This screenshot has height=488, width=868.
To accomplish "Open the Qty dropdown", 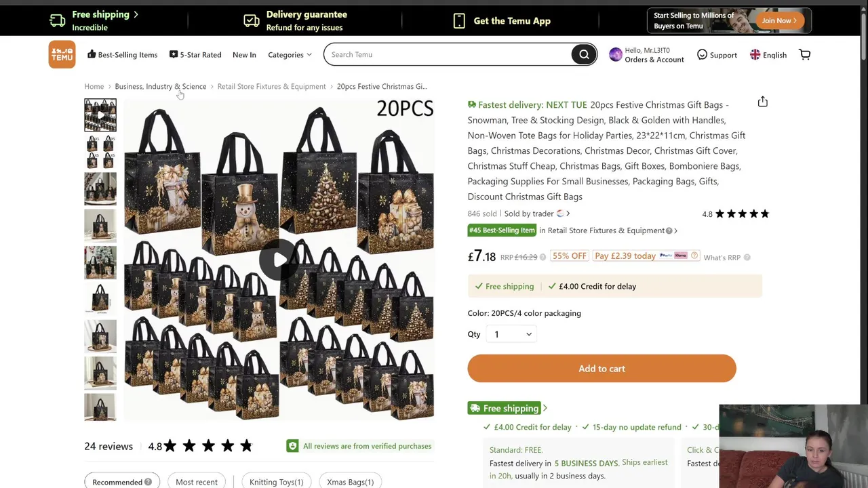I will pyautogui.click(x=512, y=334).
